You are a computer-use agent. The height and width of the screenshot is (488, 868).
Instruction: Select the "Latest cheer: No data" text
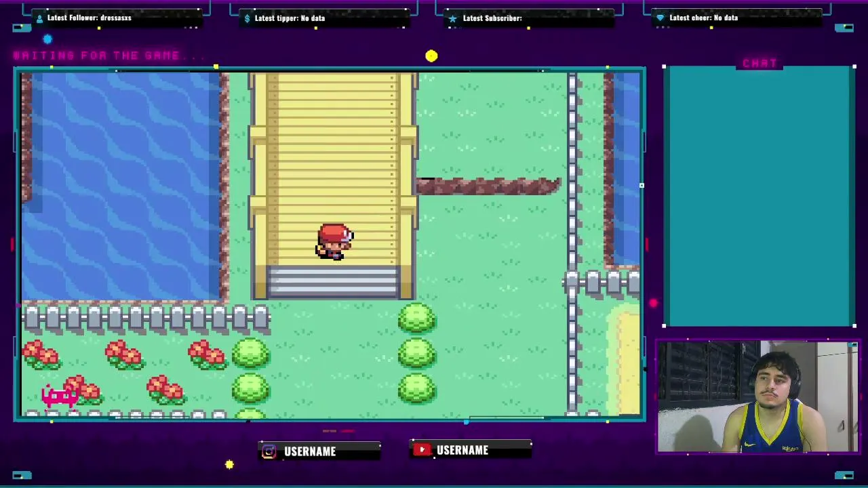(703, 18)
